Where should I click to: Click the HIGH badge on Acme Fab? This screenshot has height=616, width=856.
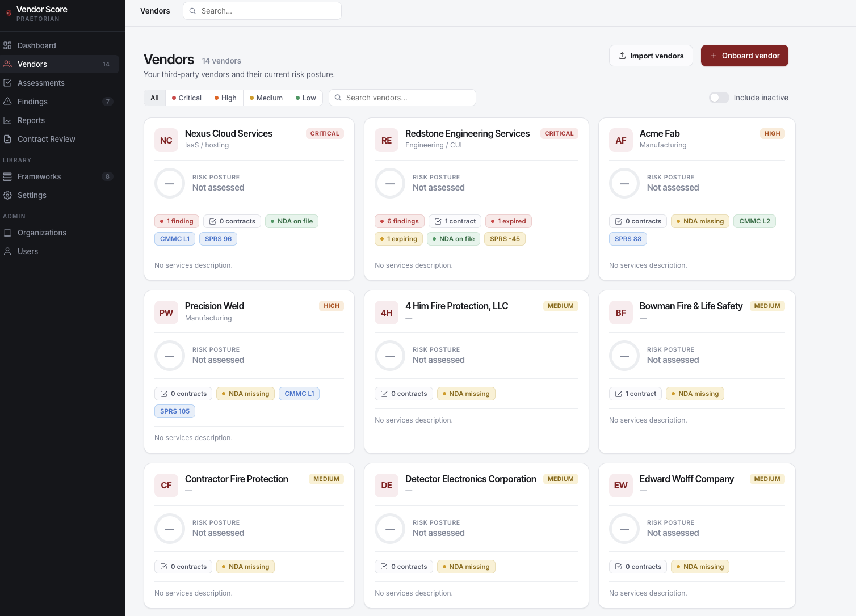pos(773,133)
